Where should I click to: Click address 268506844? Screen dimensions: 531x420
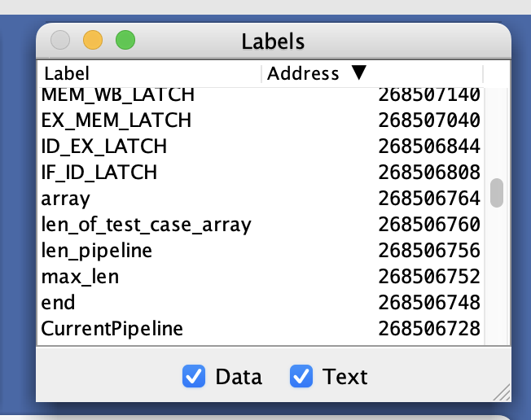coord(429,146)
